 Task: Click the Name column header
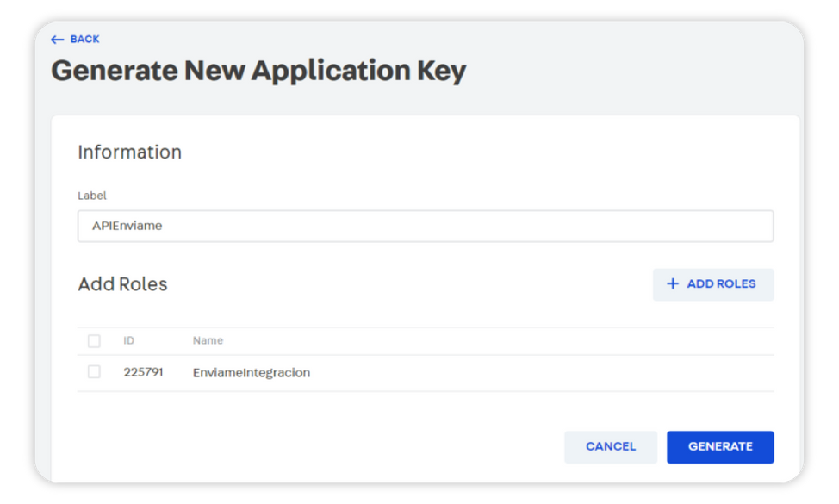coord(208,341)
